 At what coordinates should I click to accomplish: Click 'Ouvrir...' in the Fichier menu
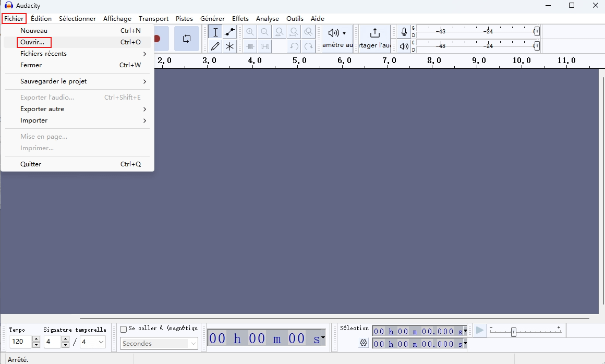coord(32,42)
